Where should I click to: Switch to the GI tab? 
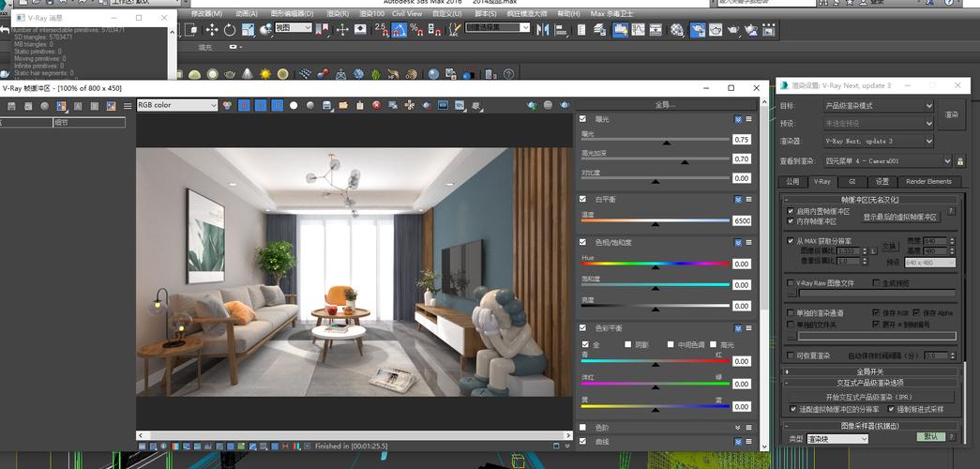coord(852,182)
